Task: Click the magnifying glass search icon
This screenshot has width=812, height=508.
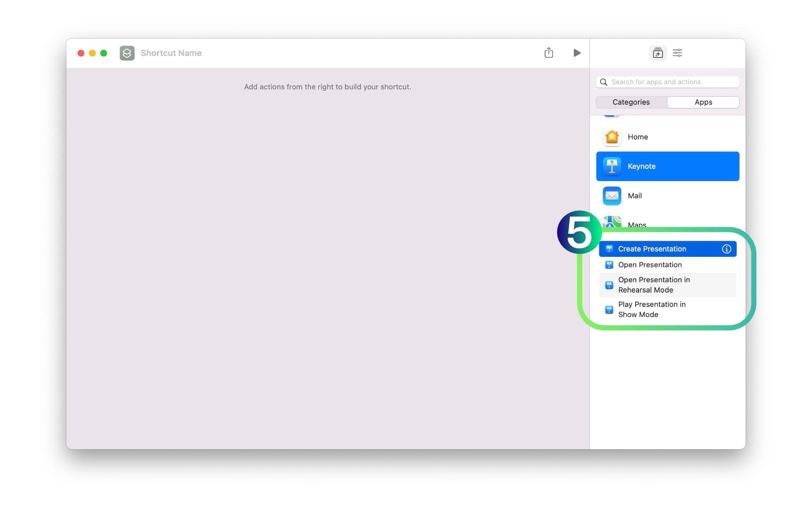Action: click(x=603, y=82)
